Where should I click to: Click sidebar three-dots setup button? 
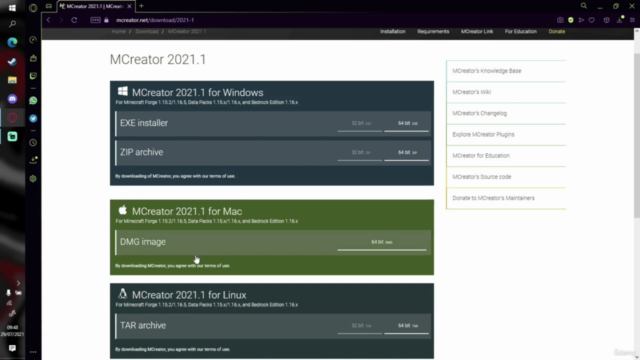coord(33,352)
